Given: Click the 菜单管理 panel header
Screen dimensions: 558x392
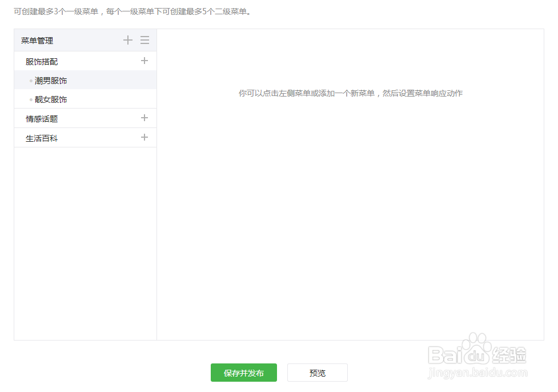Looking at the screenshot, I should [37, 40].
